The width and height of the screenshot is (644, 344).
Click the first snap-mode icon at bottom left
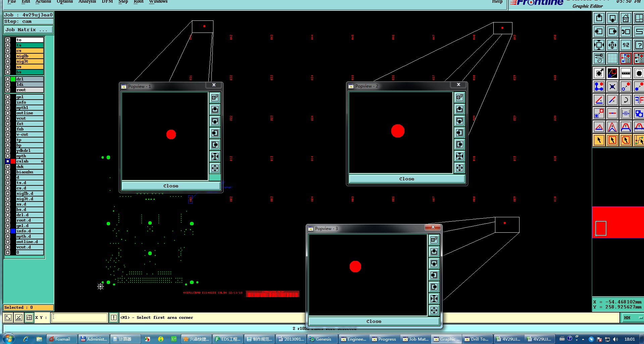pyautogui.click(x=8, y=317)
